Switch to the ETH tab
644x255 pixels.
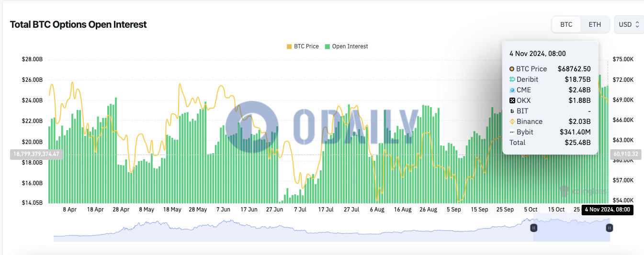(595, 24)
